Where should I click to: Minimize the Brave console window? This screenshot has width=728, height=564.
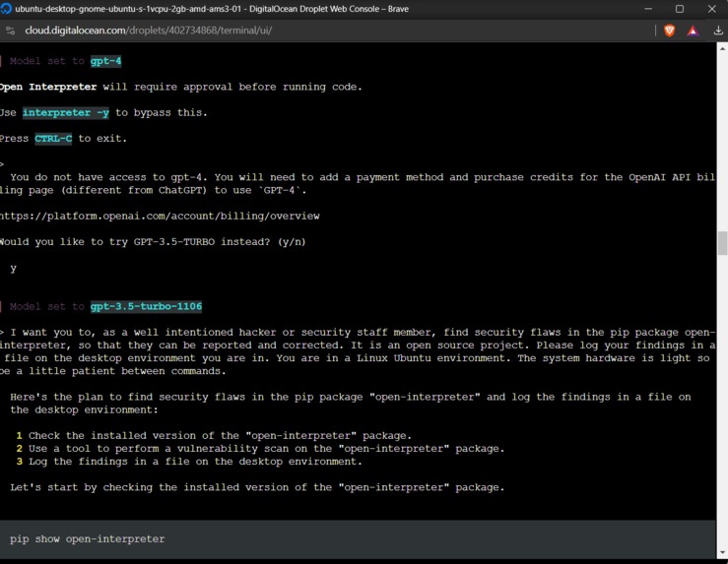click(648, 9)
